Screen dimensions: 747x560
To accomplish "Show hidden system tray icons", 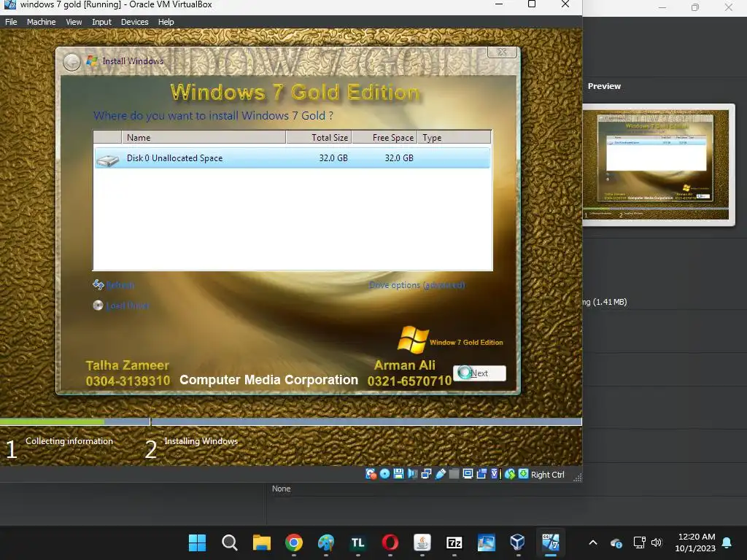I will coord(593,542).
